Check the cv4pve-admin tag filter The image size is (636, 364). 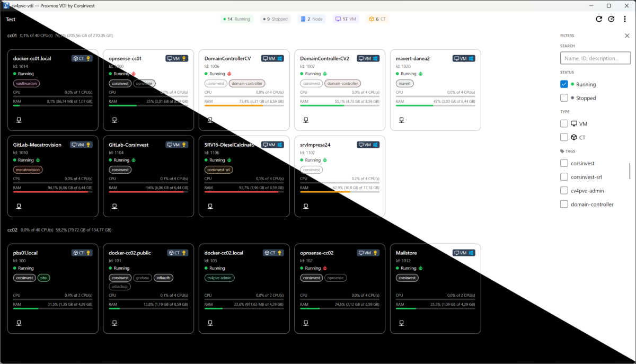[x=564, y=191]
